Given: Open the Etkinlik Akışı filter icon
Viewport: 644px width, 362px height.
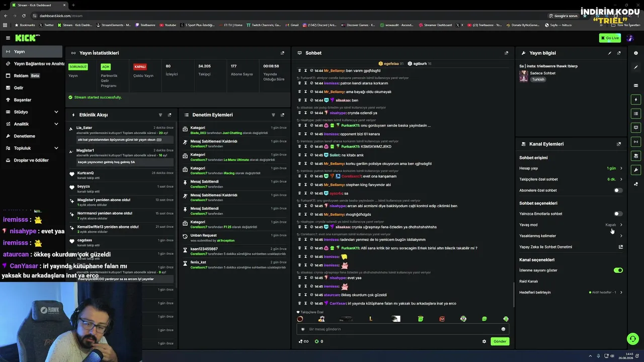Looking at the screenshot, I should point(160,115).
